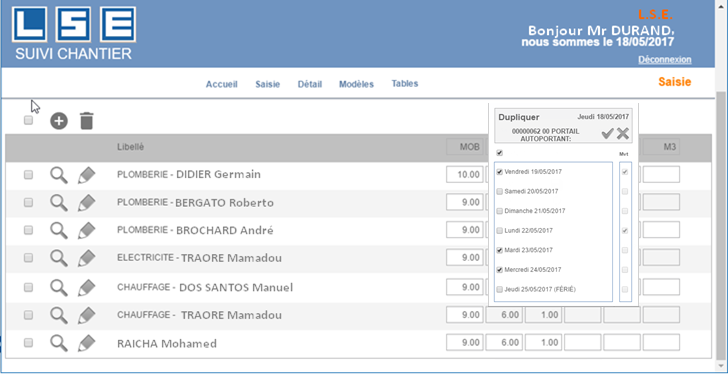Confirm duplication with the checkmark icon
Image resolution: width=728 pixels, height=377 pixels.
607,134
